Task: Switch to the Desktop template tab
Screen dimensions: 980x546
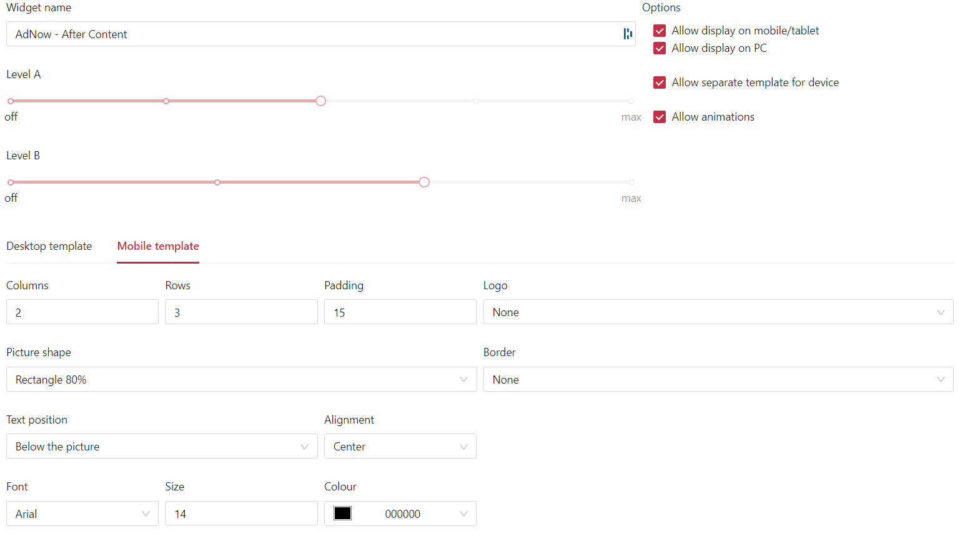Action: pyautogui.click(x=49, y=246)
